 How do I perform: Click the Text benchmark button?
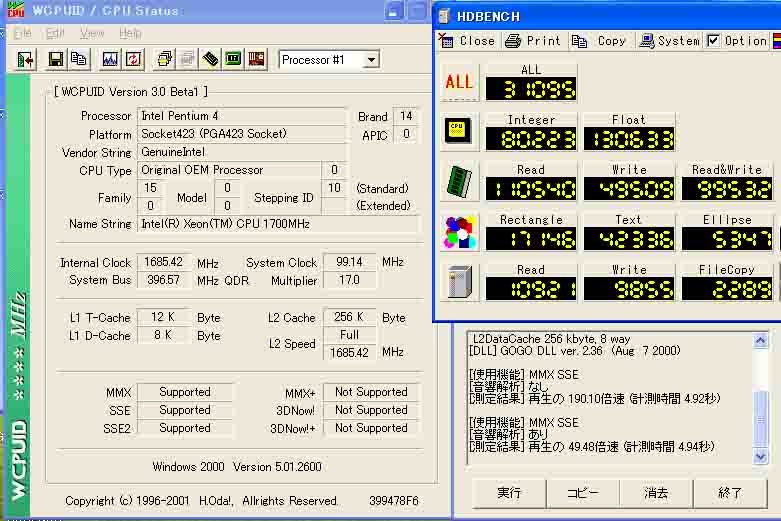point(629,220)
